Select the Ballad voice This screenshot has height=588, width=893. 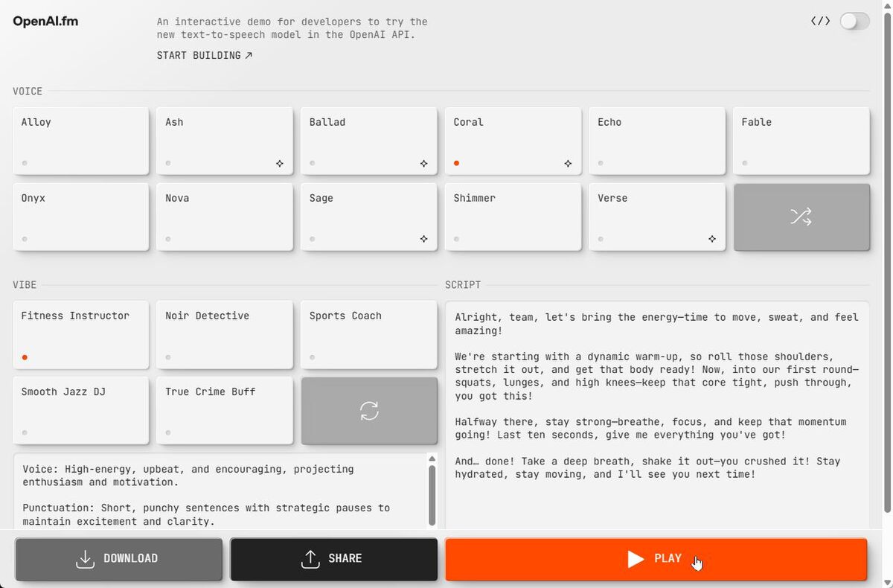(x=368, y=141)
